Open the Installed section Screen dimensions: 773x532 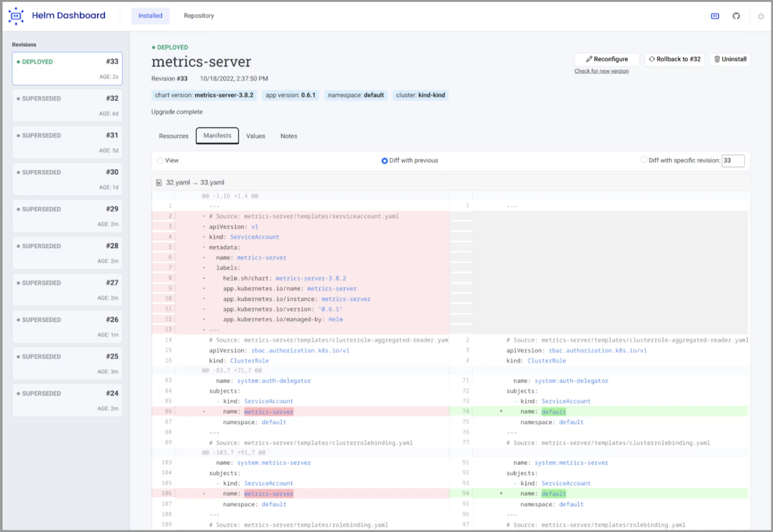(150, 16)
